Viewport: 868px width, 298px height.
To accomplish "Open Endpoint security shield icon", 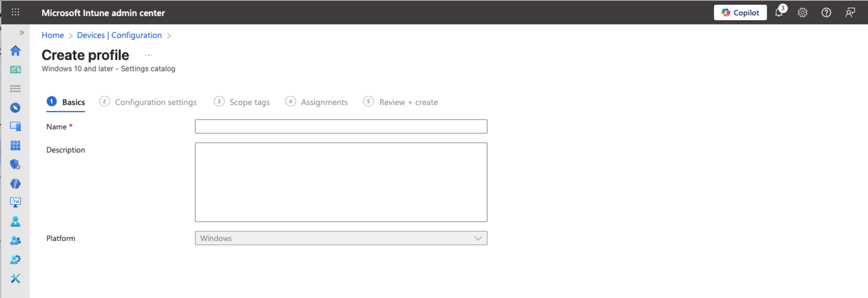I will click(15, 164).
